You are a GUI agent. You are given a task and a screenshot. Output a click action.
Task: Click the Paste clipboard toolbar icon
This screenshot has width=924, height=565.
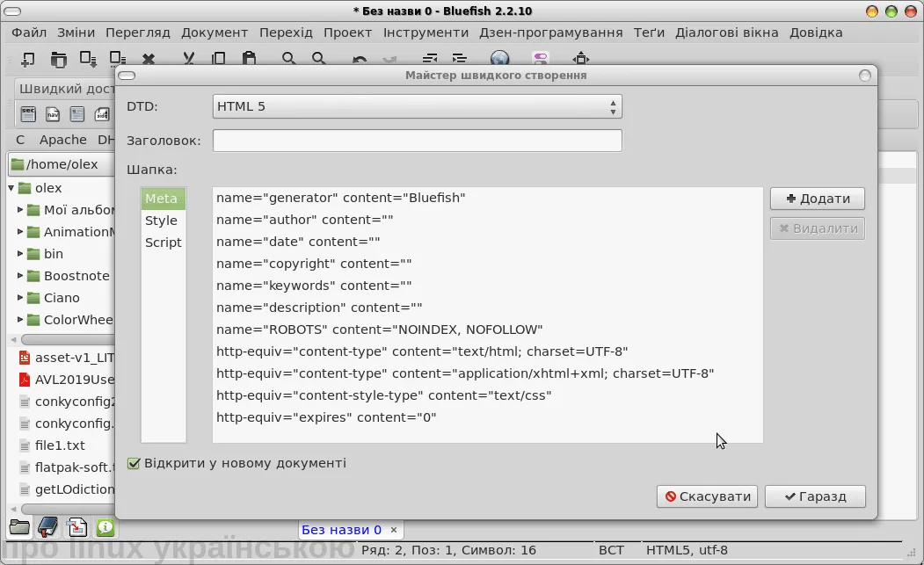pos(249,58)
